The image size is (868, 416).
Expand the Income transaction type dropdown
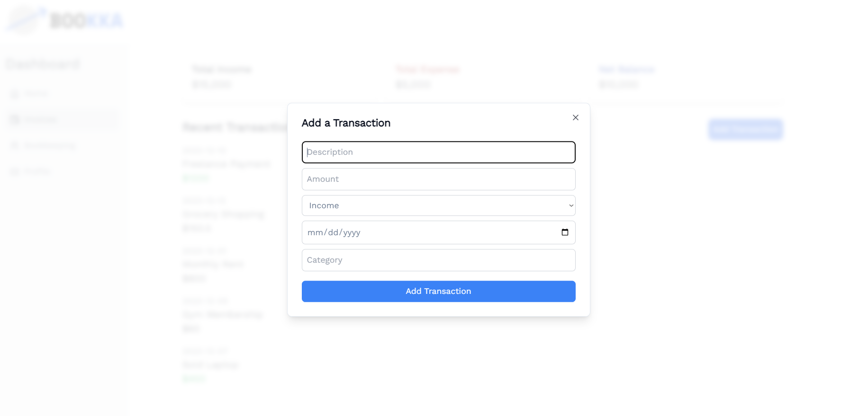pyautogui.click(x=438, y=205)
